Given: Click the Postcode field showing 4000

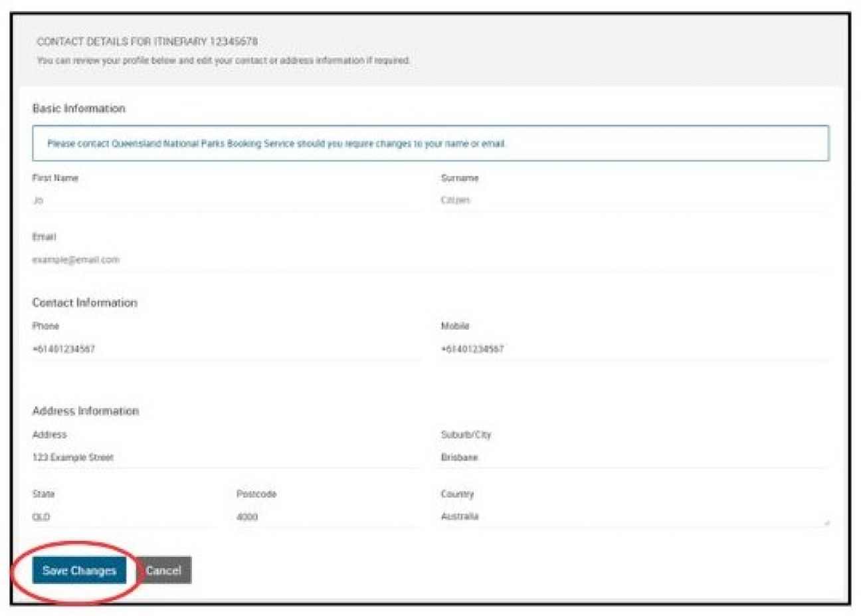Looking at the screenshot, I should (329, 517).
